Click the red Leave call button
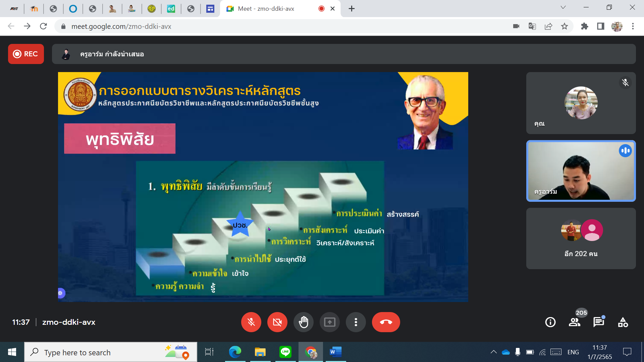The height and width of the screenshot is (362, 644). [386, 322]
